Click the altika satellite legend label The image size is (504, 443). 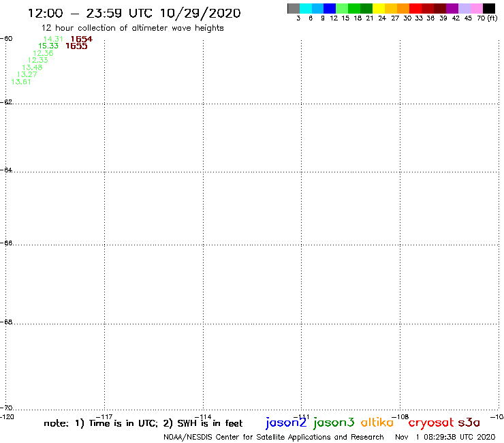pyautogui.click(x=377, y=423)
